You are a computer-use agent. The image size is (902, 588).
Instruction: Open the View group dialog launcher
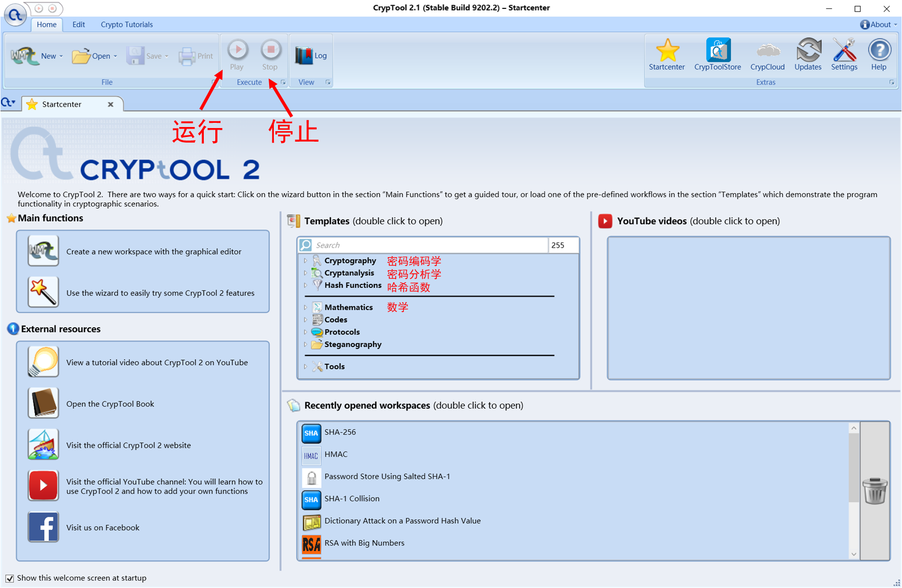pos(328,83)
